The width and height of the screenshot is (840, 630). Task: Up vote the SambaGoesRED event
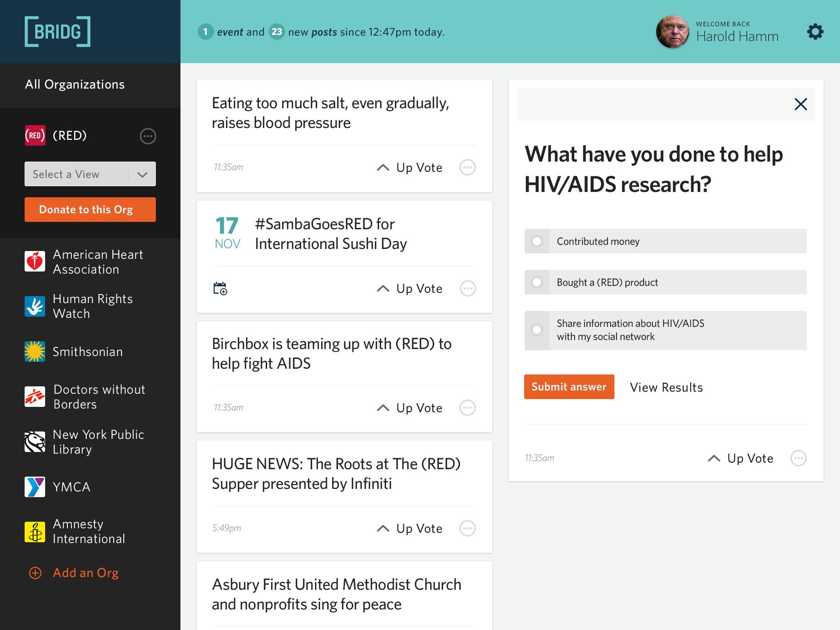pyautogui.click(x=409, y=288)
